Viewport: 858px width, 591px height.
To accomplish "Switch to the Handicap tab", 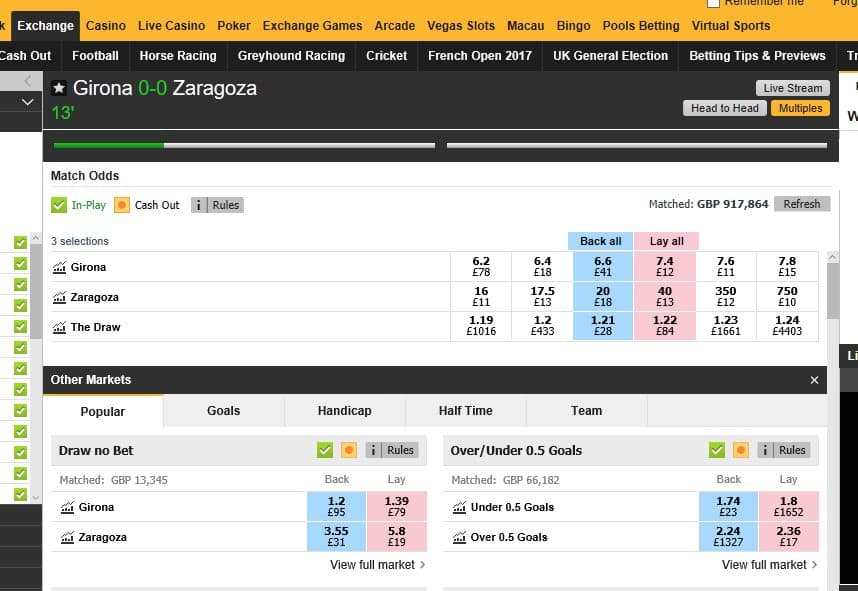I will pyautogui.click(x=344, y=411).
